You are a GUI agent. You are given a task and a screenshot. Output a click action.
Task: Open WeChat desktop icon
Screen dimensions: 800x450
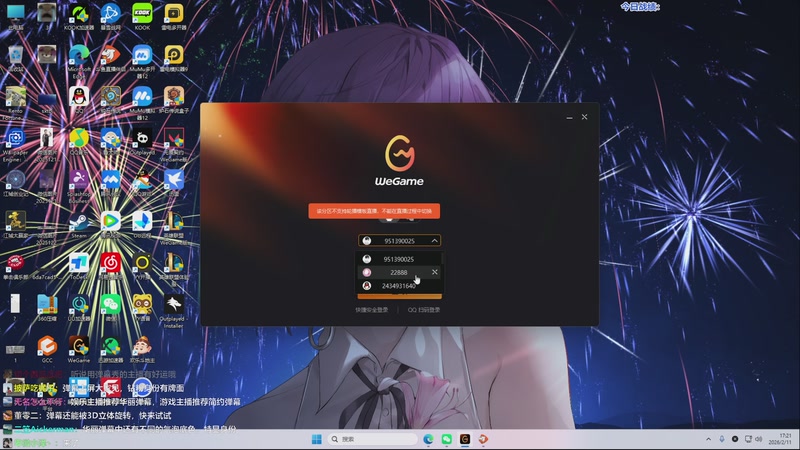click(x=111, y=308)
